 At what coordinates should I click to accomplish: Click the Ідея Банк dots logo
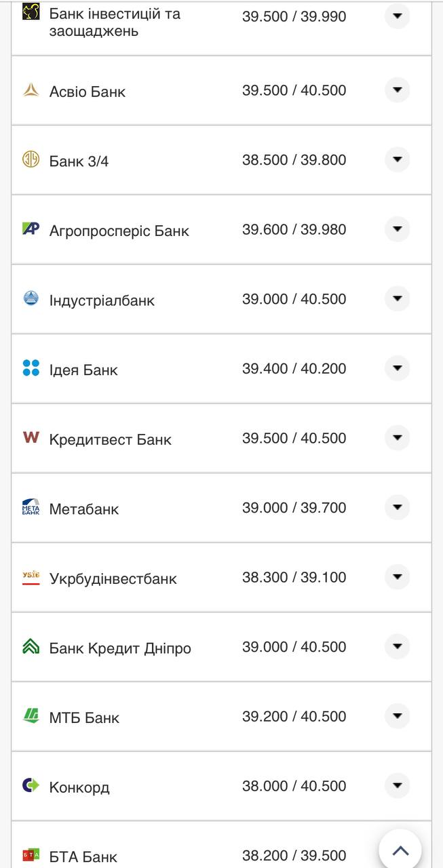pyautogui.click(x=29, y=367)
